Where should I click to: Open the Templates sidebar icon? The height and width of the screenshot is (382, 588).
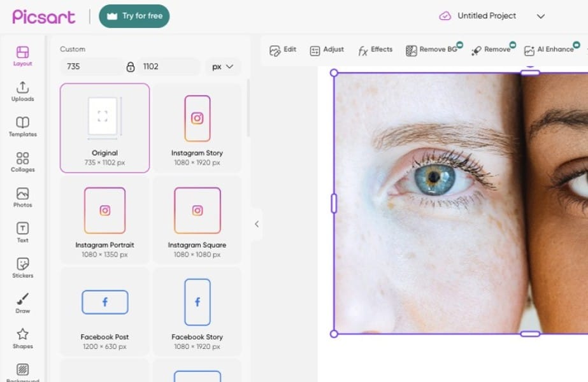tap(22, 126)
